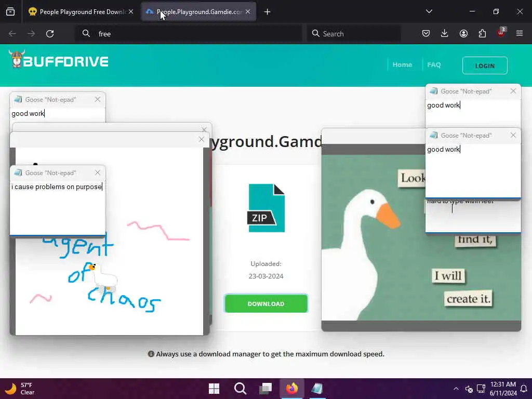Save page to Pocket

426,33
